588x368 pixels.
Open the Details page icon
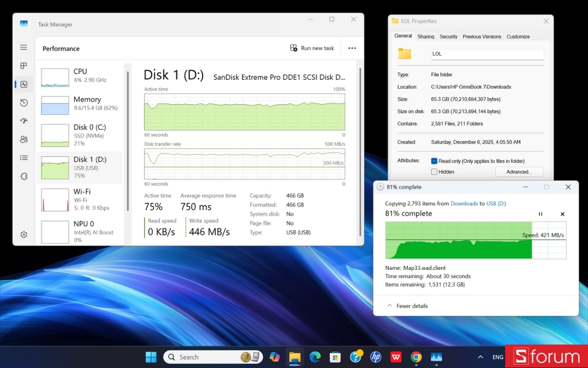23,158
